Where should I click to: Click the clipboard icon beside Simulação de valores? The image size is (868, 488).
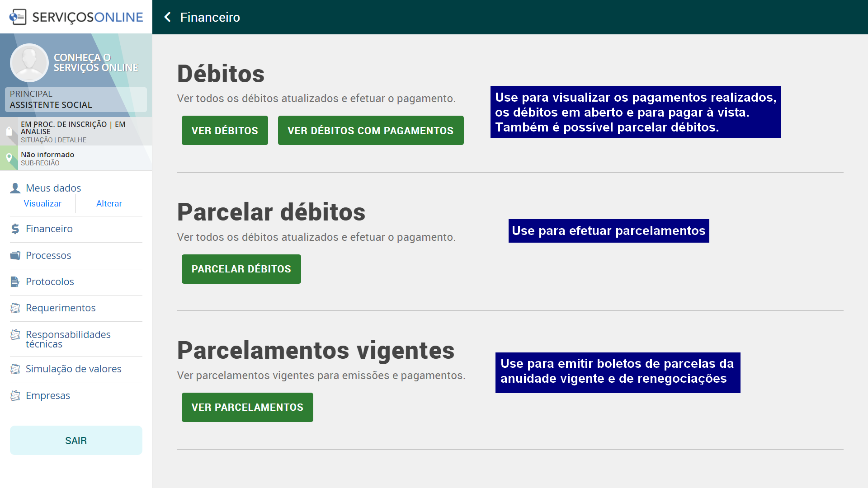[15, 369]
